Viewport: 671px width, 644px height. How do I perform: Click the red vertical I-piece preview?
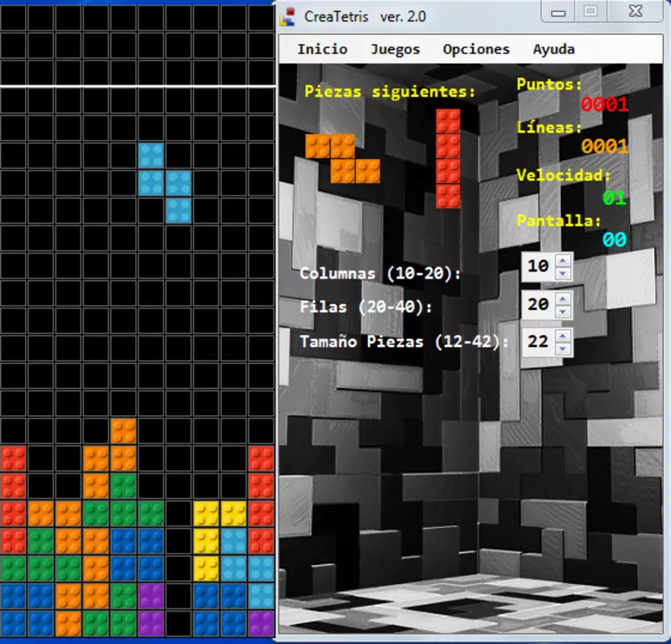[x=448, y=159]
